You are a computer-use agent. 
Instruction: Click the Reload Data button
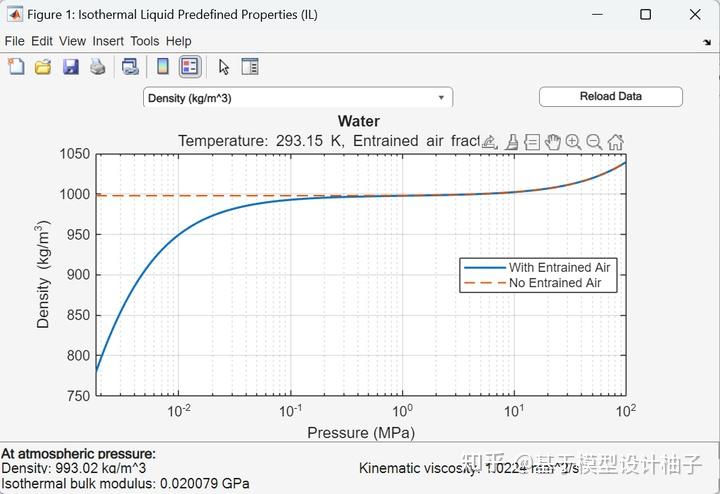coord(611,96)
